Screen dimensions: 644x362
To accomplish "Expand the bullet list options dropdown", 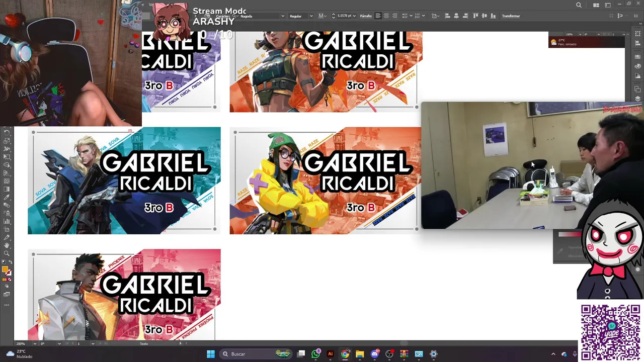I will (411, 16).
